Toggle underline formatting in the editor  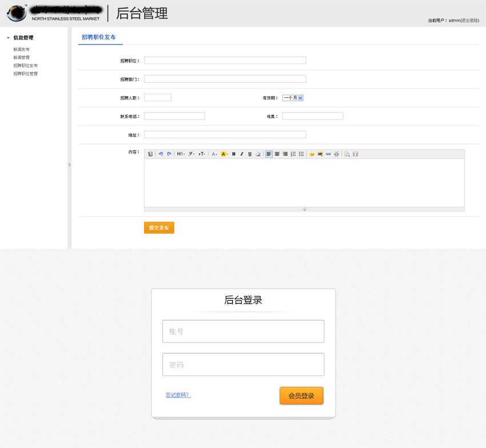(250, 154)
